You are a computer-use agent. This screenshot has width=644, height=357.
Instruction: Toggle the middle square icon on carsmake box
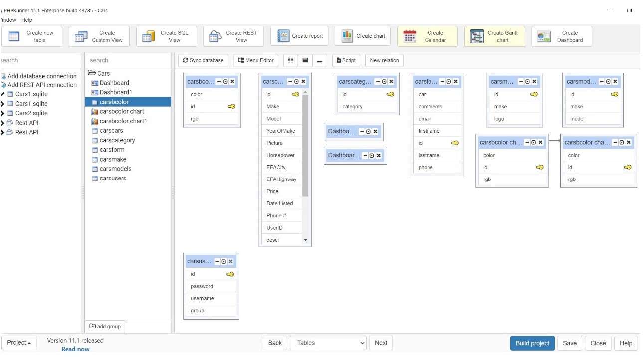pos(527,82)
